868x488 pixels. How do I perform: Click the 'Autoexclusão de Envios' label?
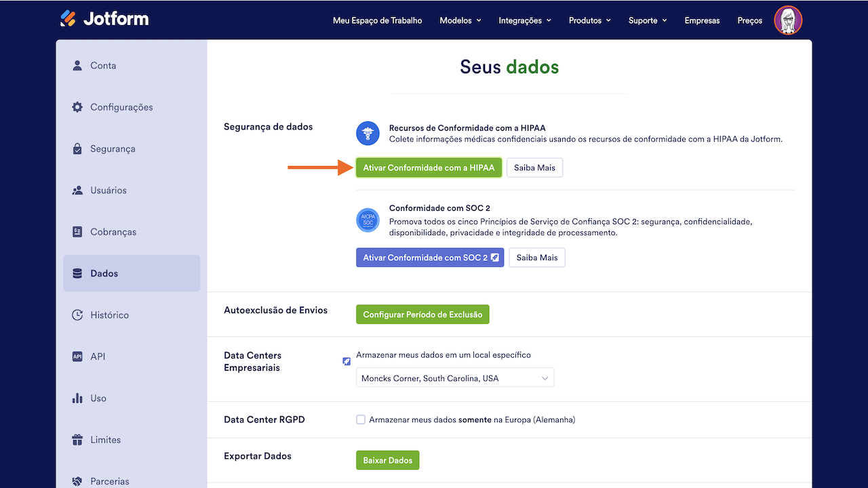pyautogui.click(x=275, y=310)
